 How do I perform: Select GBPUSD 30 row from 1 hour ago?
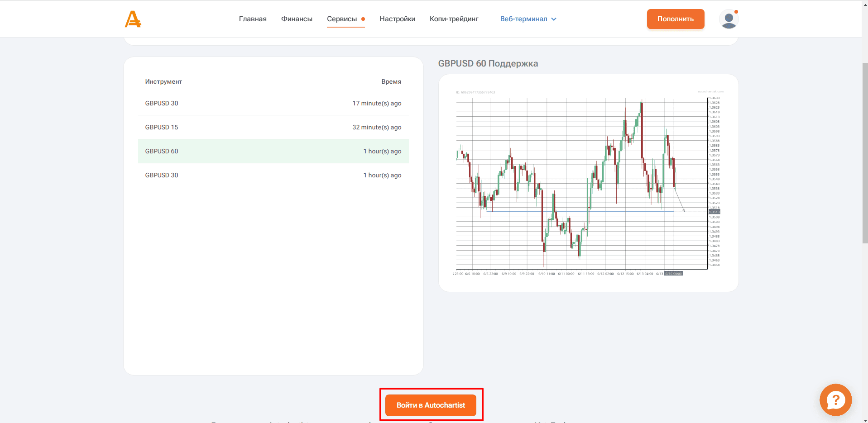point(273,175)
